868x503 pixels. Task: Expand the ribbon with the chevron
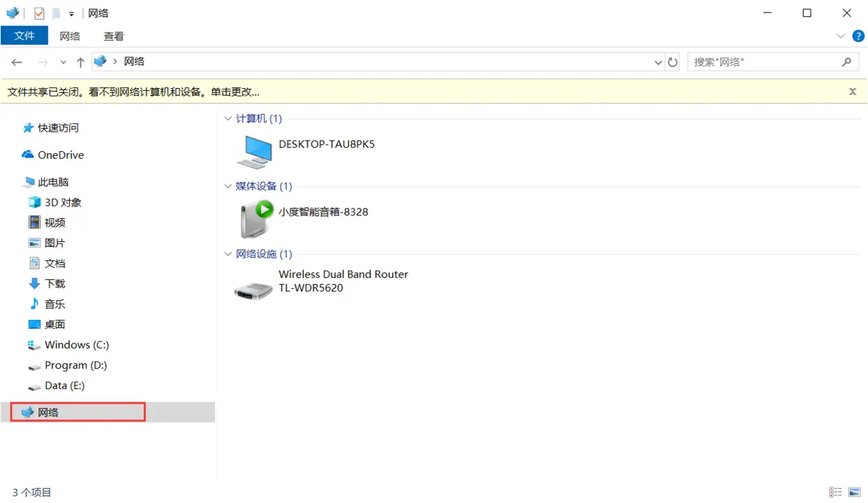tap(841, 36)
